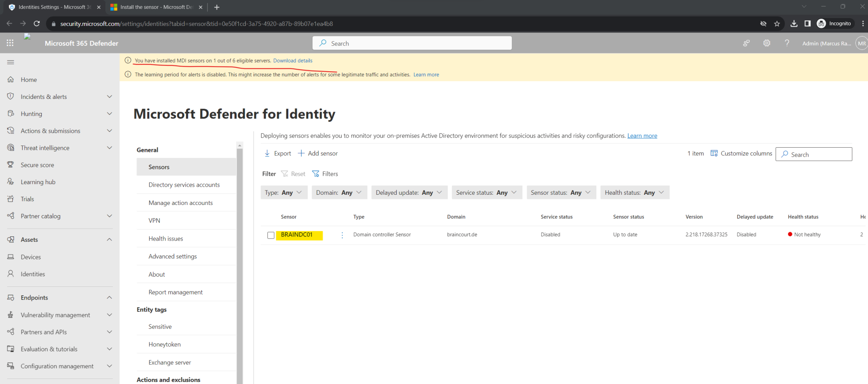
Task: Open Identities under Assets
Action: (x=32, y=274)
